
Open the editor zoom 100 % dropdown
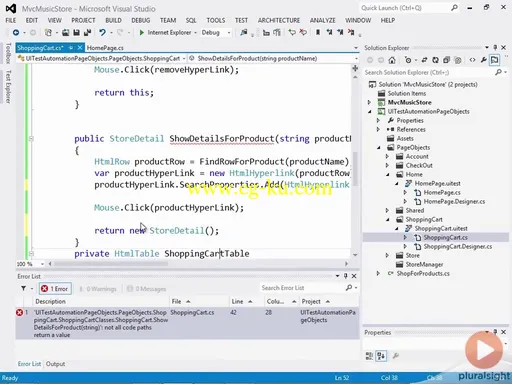coord(42,264)
